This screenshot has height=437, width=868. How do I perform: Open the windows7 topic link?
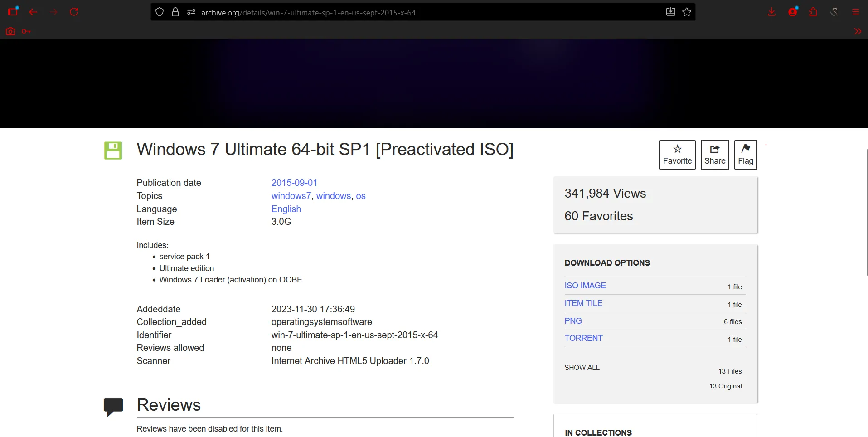click(291, 196)
